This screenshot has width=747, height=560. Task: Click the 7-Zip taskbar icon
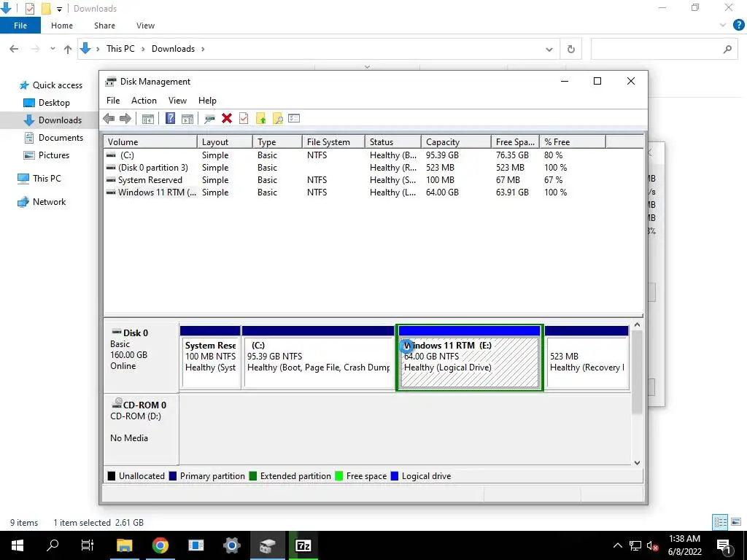point(303,545)
